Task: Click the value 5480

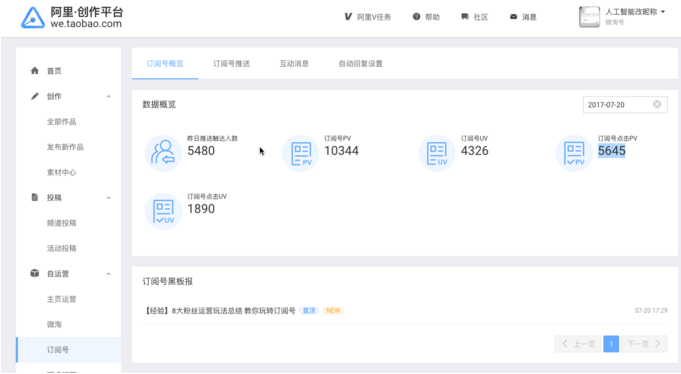Action: (201, 151)
